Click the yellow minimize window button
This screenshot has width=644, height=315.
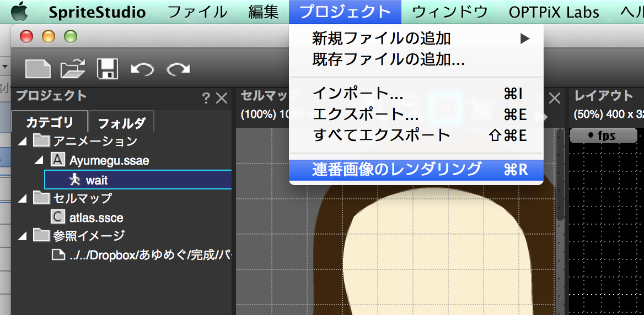click(x=49, y=36)
